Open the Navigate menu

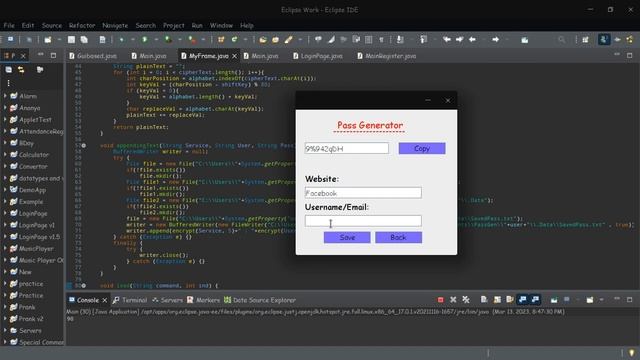[x=115, y=25]
